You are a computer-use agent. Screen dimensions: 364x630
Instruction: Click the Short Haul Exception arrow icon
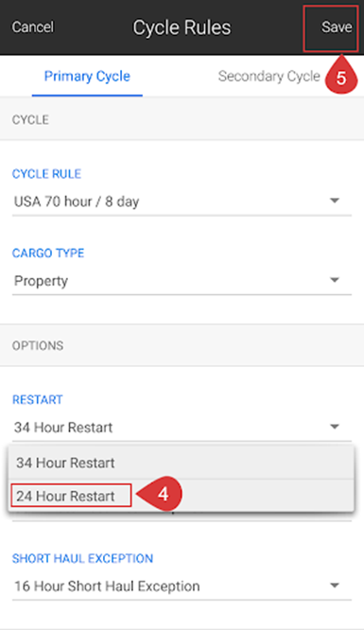point(335,585)
